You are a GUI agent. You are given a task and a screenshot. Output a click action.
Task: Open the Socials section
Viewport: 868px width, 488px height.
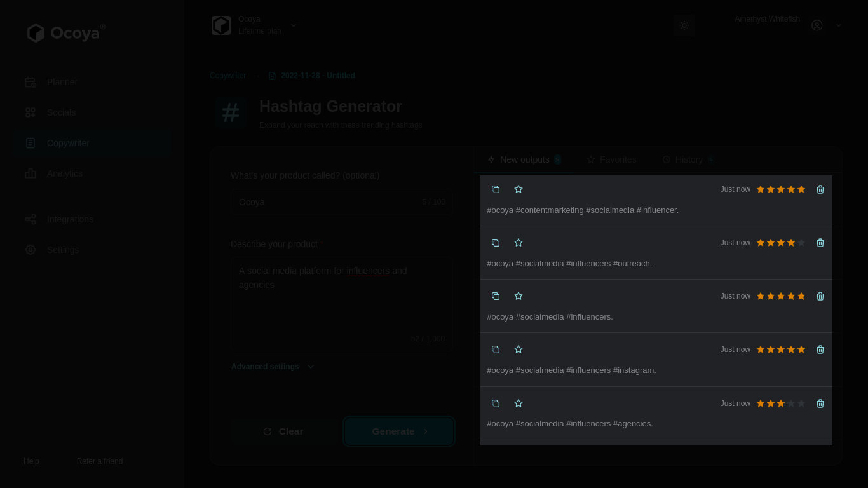tap(93, 112)
